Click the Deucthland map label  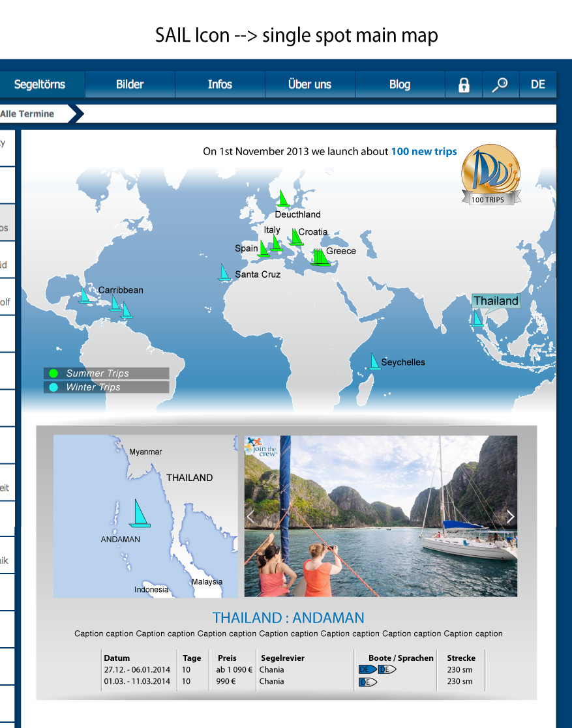298,214
